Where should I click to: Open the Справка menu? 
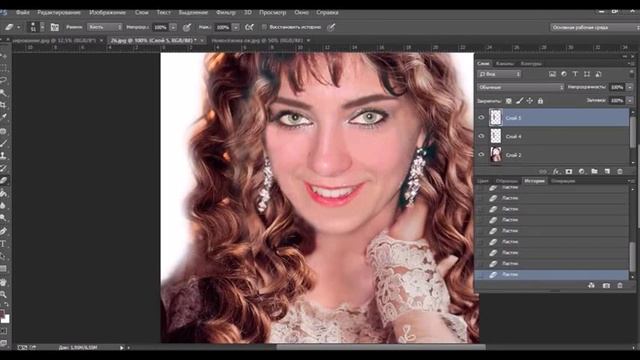[327, 13]
